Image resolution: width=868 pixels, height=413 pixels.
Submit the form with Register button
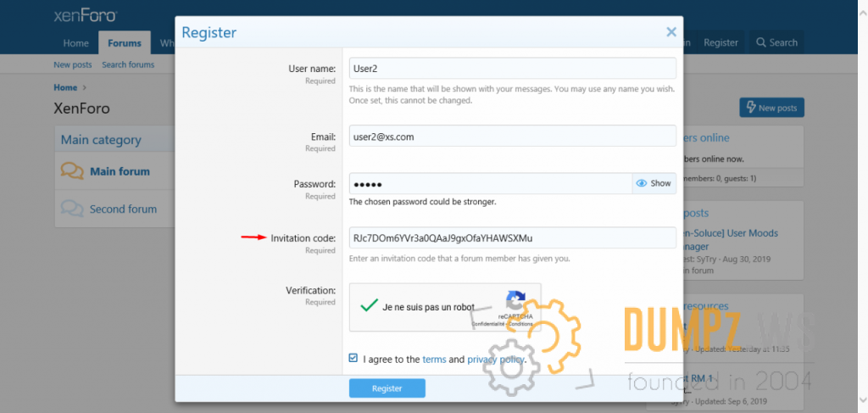click(387, 388)
